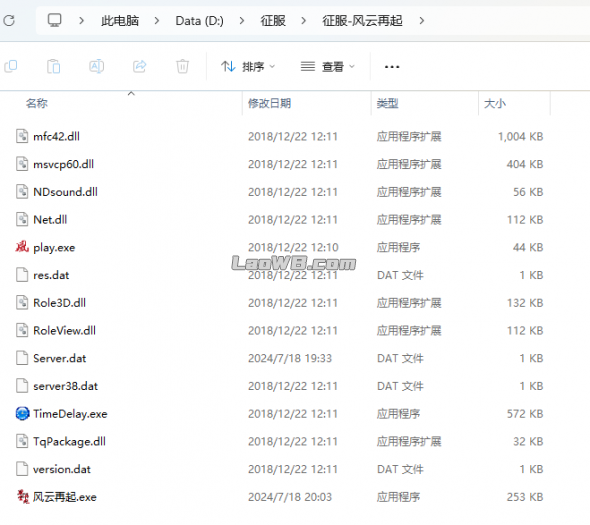Select the TimeDelay.exe globe icon

(22, 413)
